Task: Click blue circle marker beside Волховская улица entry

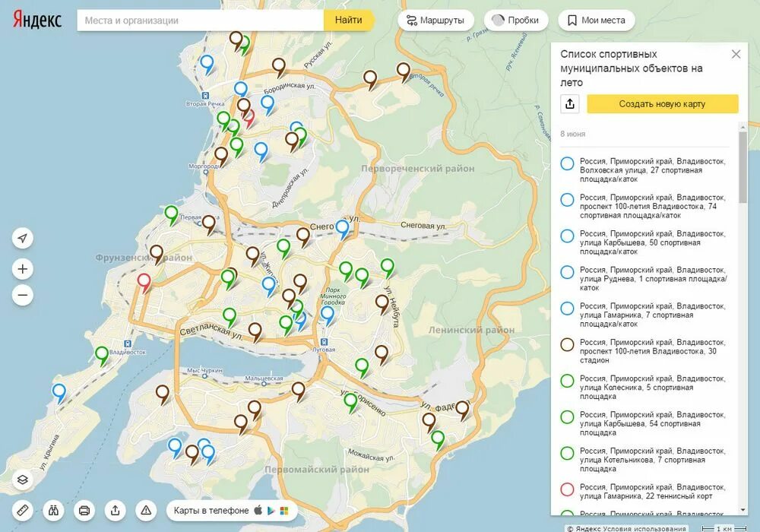Action: (567, 163)
